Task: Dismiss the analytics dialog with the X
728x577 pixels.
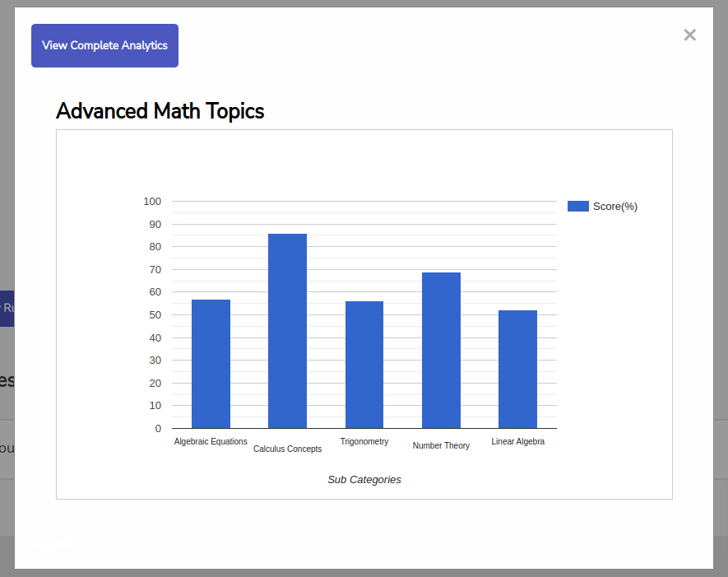Action: coord(689,35)
